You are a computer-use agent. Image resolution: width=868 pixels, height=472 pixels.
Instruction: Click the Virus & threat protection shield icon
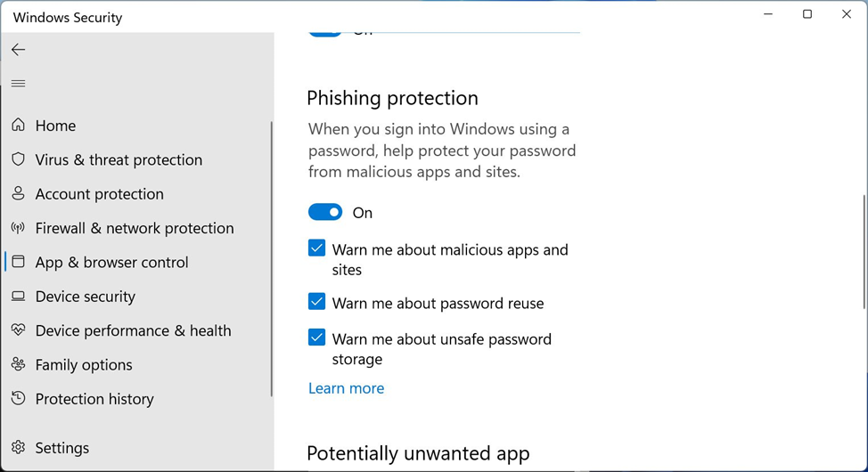[18, 159]
